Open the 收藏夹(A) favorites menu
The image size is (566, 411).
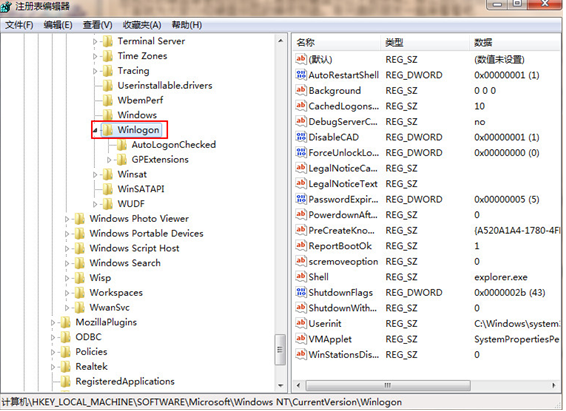(142, 25)
